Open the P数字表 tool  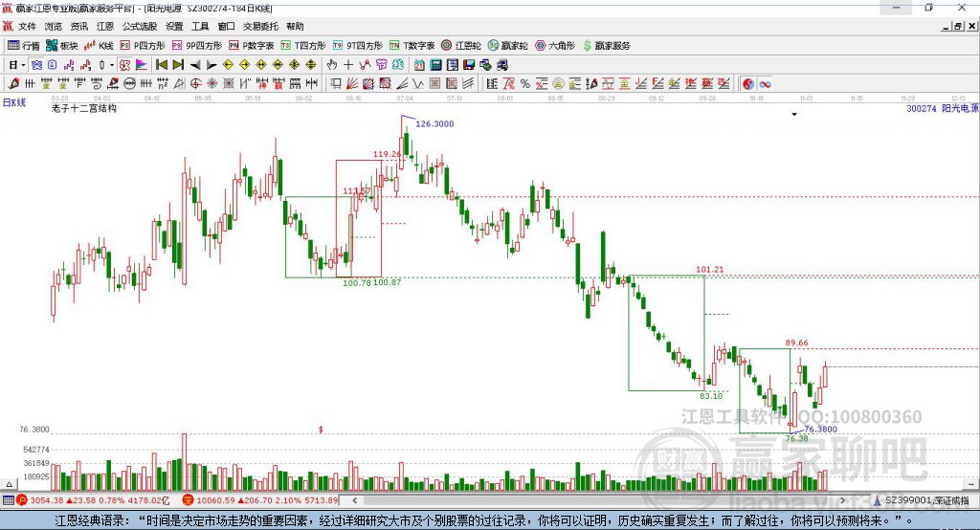(x=252, y=46)
